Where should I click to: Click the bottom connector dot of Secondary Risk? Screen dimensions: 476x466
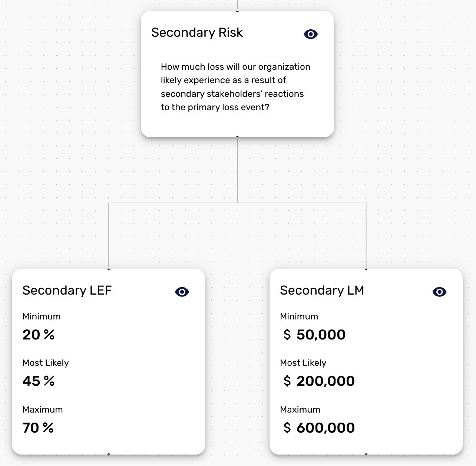(x=237, y=137)
